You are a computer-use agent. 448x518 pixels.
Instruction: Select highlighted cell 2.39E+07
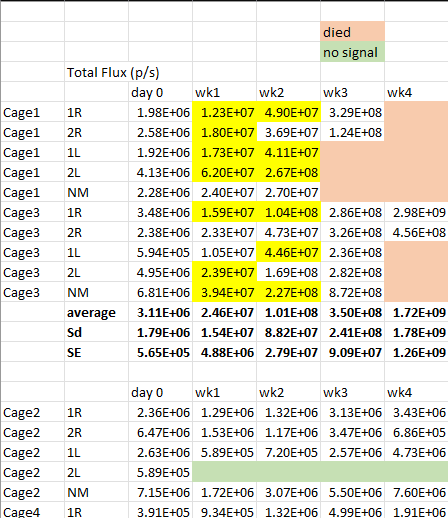point(224,272)
